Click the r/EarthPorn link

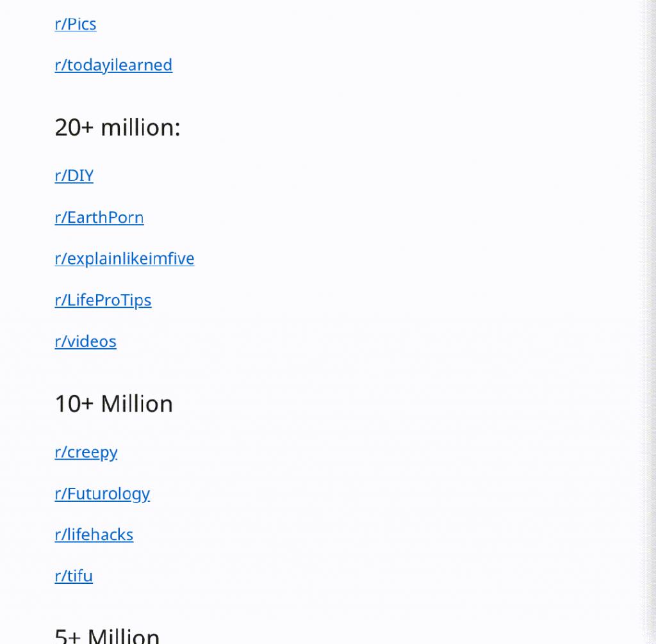click(x=99, y=218)
